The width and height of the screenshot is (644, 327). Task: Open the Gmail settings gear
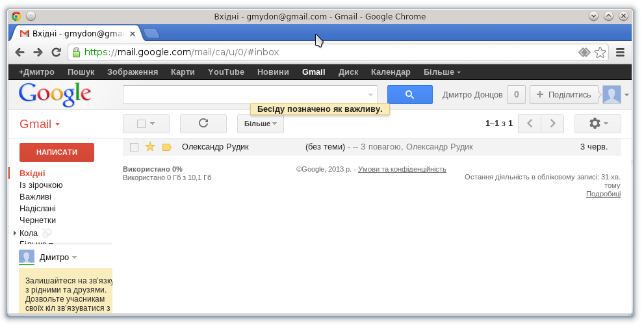click(598, 124)
